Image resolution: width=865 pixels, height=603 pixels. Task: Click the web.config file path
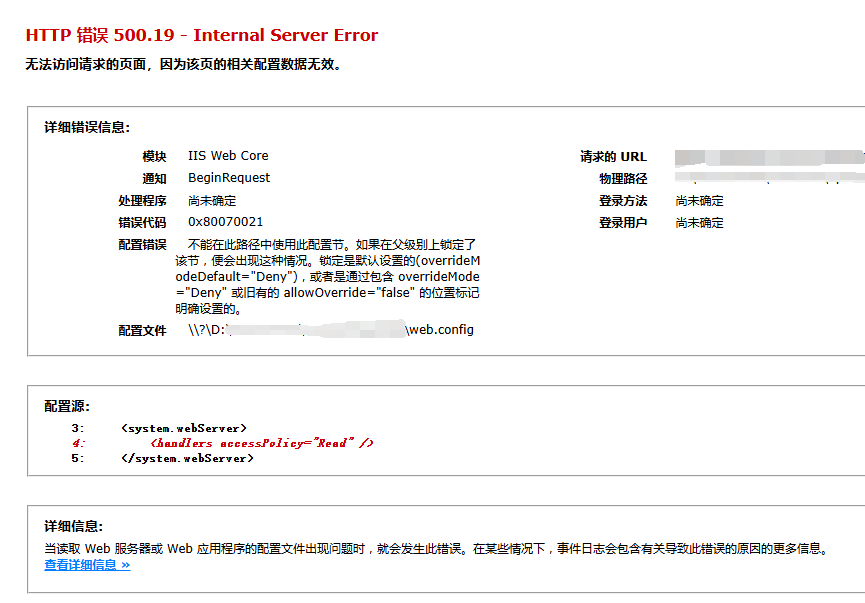(x=330, y=330)
